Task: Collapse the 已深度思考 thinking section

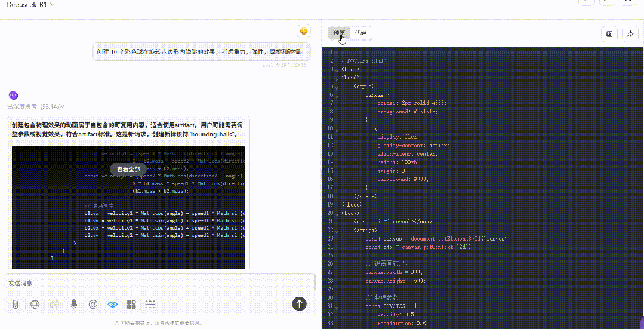Action: coord(36,107)
